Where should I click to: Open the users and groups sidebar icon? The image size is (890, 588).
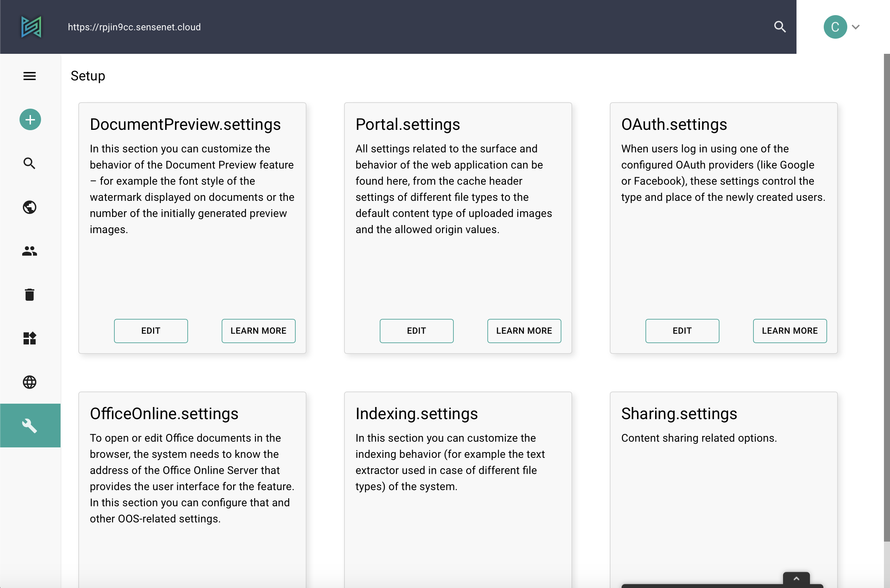30,251
